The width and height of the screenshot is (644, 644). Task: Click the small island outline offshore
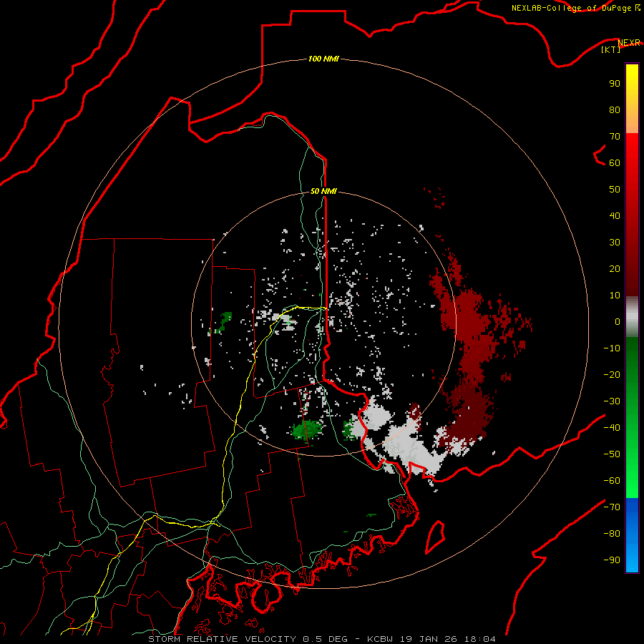pos(435,537)
